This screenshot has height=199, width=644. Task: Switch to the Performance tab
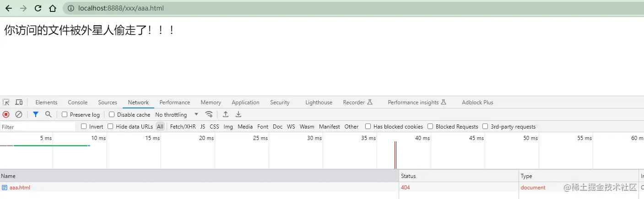tap(175, 102)
